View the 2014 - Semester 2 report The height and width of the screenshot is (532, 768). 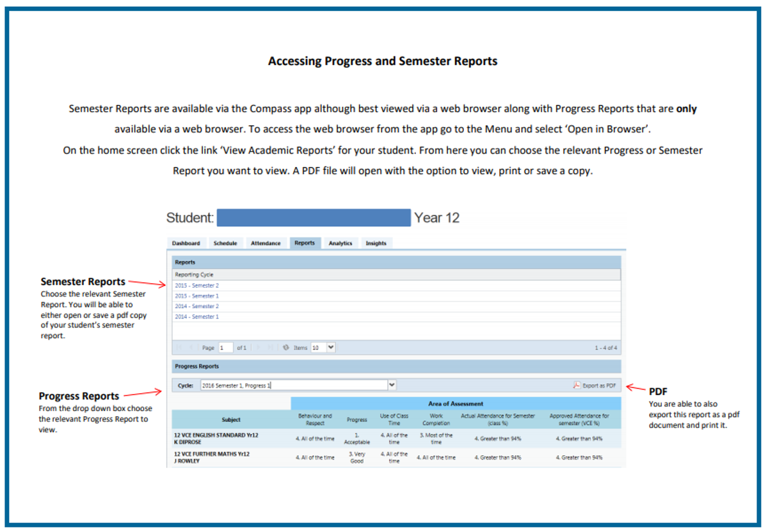pos(196,306)
